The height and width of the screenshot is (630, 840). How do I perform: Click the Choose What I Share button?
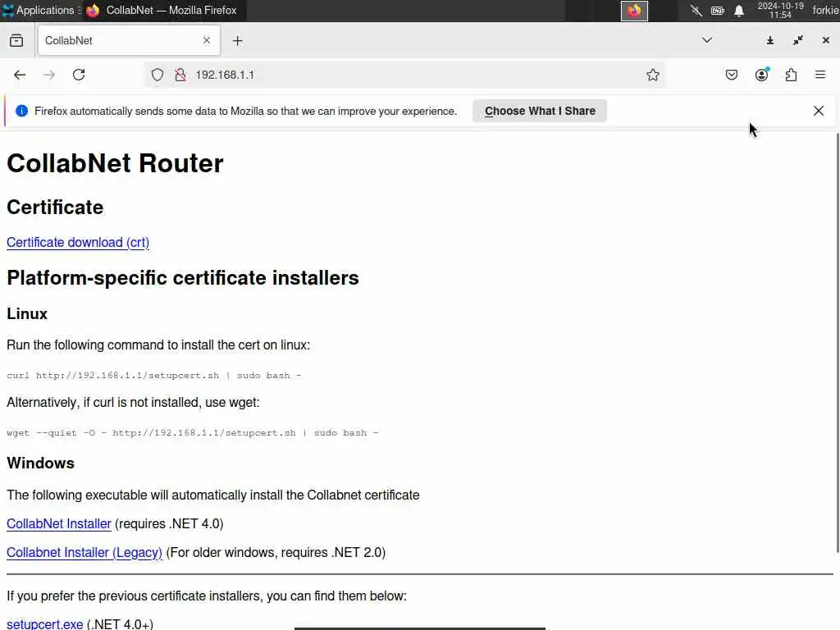[x=540, y=111]
